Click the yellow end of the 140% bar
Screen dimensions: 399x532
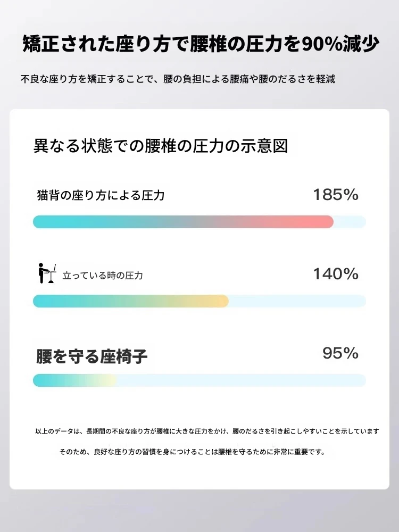pyautogui.click(x=218, y=301)
